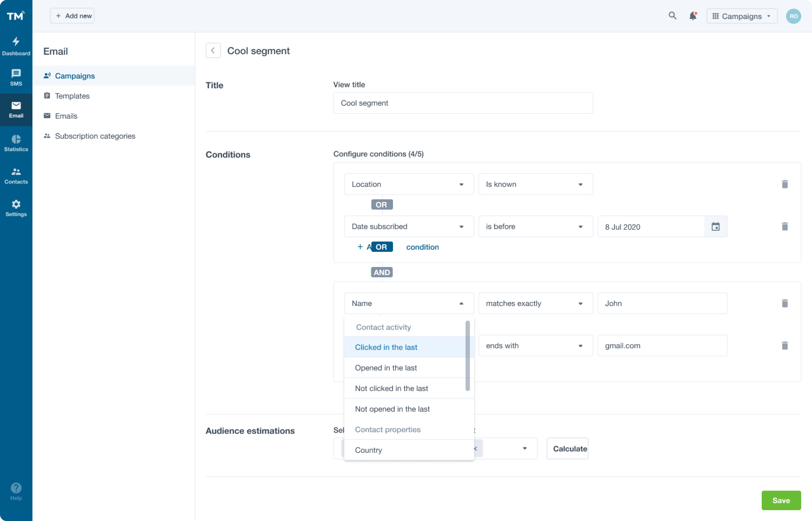812x521 pixels.
Task: Open the Campaigns app switcher dropdown
Action: click(x=742, y=16)
